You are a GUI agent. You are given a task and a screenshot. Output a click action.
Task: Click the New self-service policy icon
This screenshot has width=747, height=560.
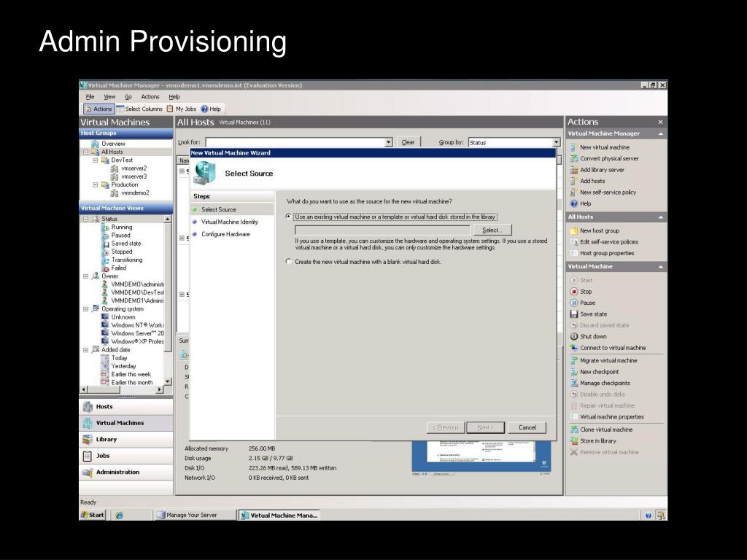(x=574, y=192)
